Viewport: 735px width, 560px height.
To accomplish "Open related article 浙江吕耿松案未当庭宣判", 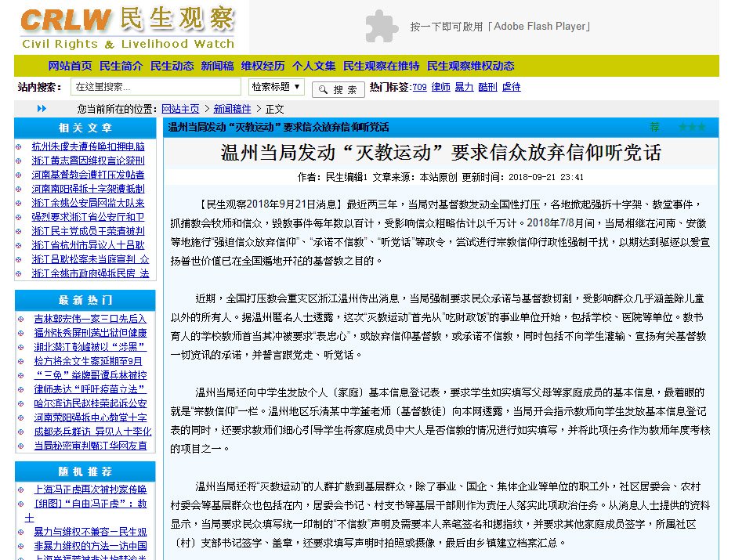I will click(90, 259).
